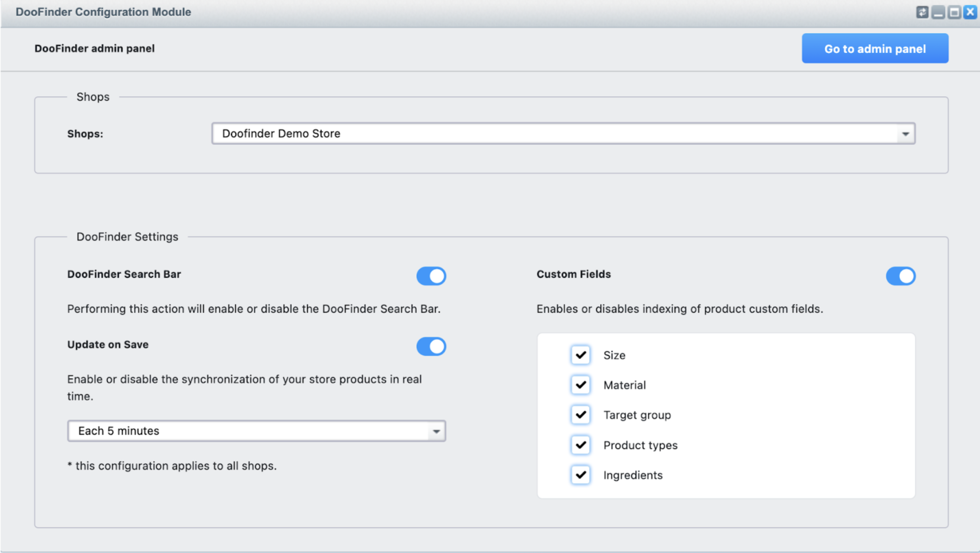
Task: Uncheck the Product types custom field
Action: pos(580,445)
